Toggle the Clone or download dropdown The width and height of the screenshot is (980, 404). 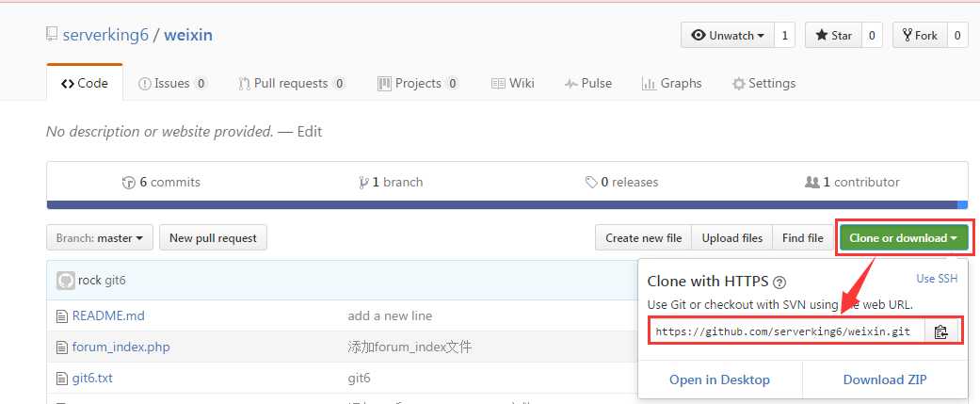pos(904,237)
